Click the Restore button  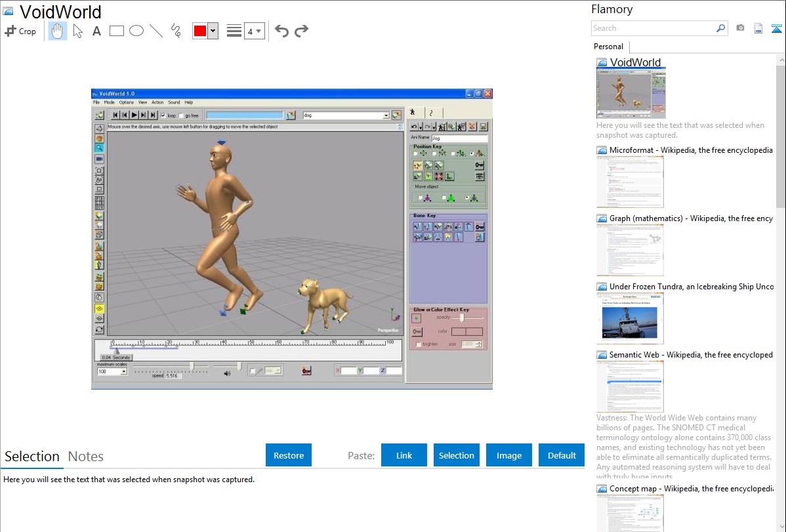point(289,455)
